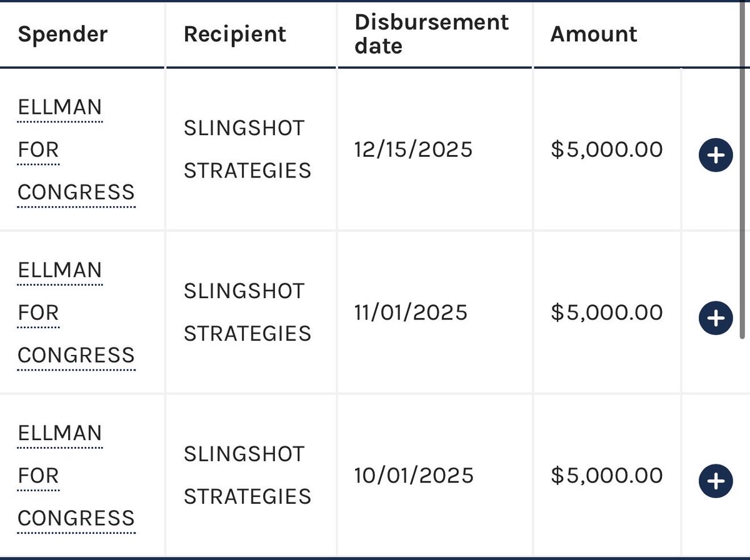The image size is (750, 560).
Task: Select the $5,000.00 amount in 12/15/2025 row
Action: pos(607,150)
